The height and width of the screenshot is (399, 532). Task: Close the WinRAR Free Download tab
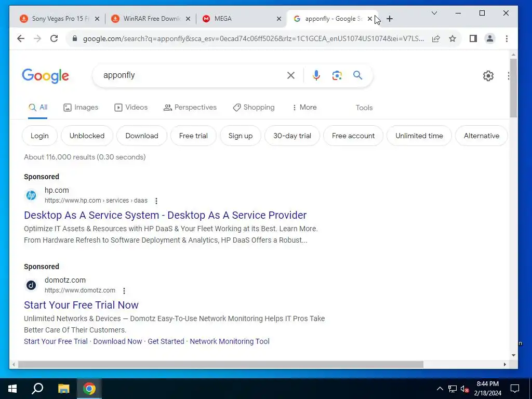pos(188,19)
